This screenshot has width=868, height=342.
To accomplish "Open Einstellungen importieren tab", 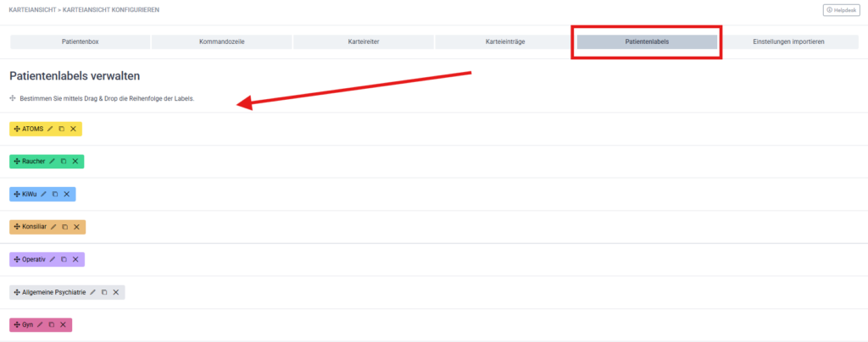I will click(x=787, y=41).
